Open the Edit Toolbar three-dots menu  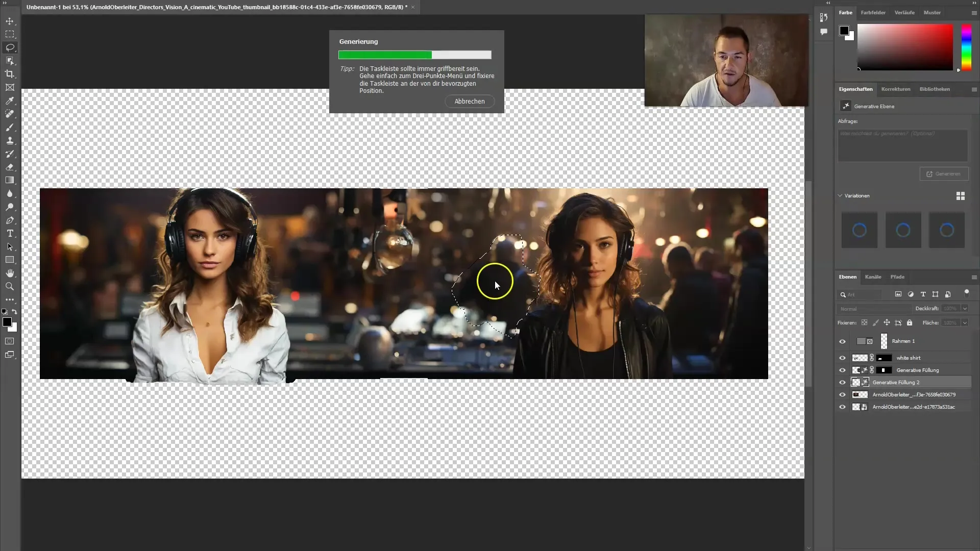[x=10, y=300]
